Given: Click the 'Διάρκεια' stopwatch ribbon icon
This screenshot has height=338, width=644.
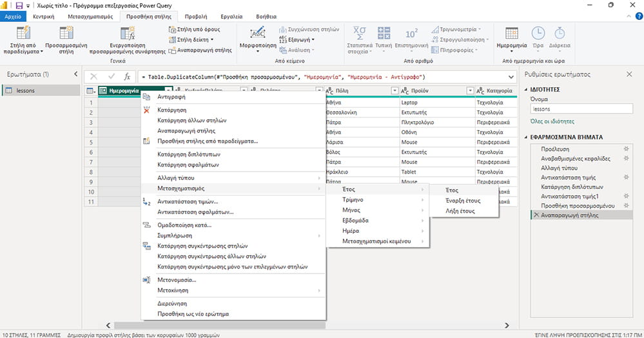Looking at the screenshot, I should 560,33.
